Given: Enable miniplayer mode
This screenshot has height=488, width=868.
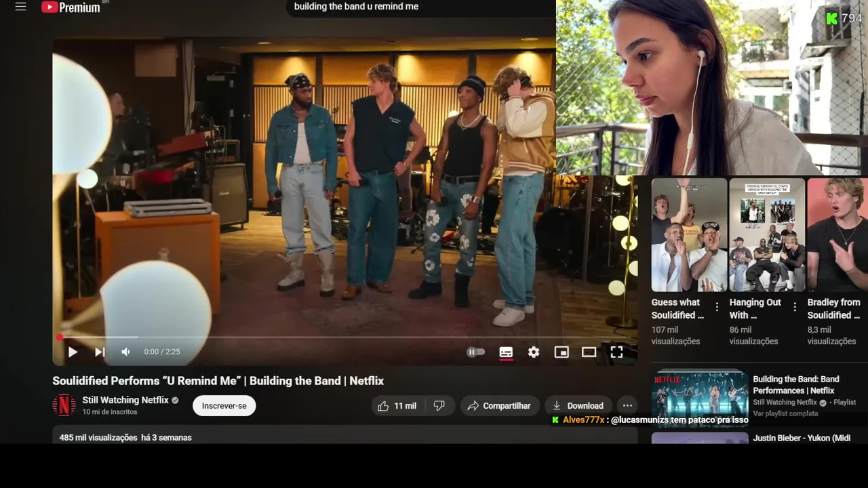Looking at the screenshot, I should [x=561, y=352].
